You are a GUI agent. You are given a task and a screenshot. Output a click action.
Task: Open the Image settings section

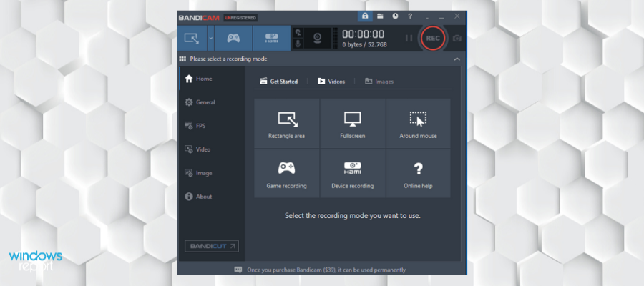(x=212, y=173)
